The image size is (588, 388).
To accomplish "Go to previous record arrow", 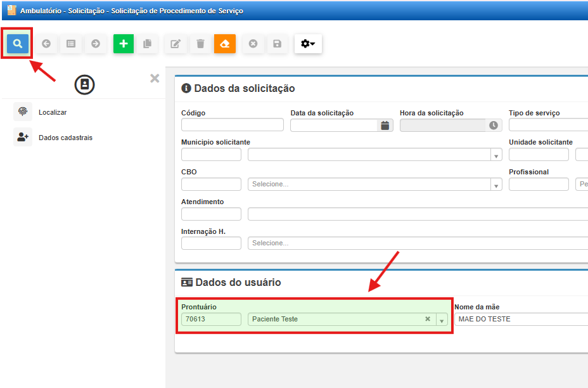I will click(46, 44).
